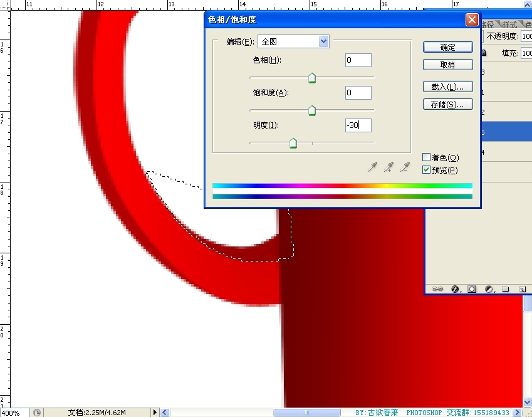Uncheck the 预览 (Preview) checkbox

pyautogui.click(x=427, y=170)
